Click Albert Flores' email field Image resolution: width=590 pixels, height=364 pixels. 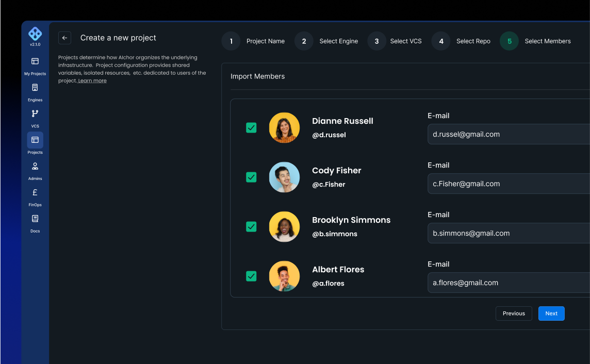point(509,283)
